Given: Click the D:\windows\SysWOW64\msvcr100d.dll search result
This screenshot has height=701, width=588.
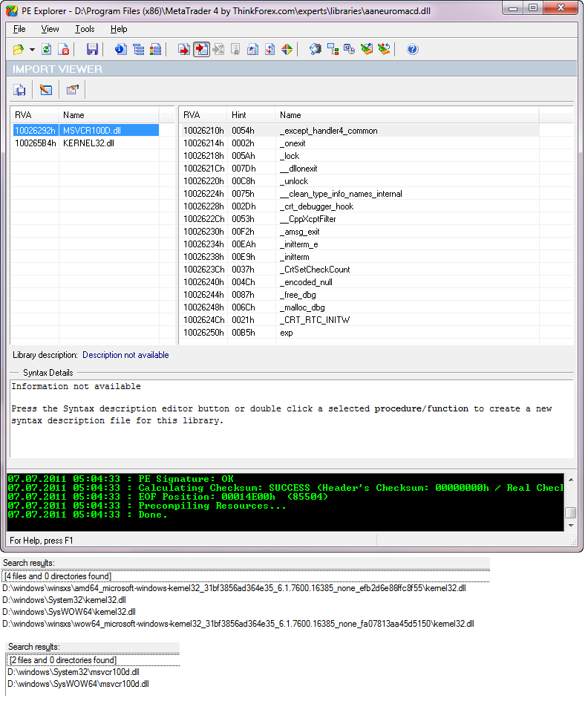Looking at the screenshot, I should click(x=78, y=684).
